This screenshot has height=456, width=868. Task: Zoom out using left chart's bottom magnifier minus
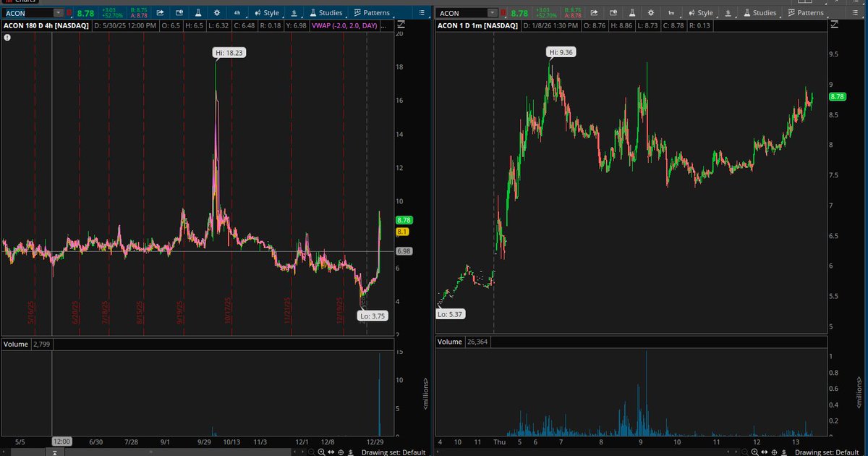point(311,450)
